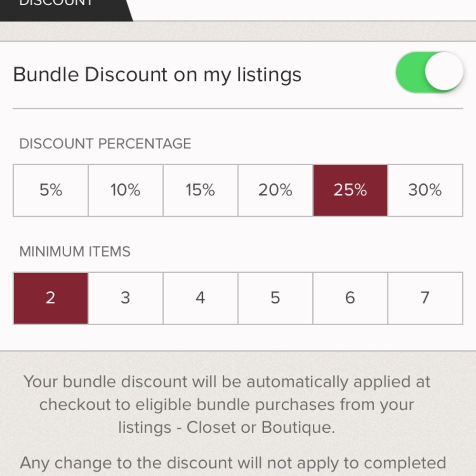Choose 5 as the minimum bundle size
The width and height of the screenshot is (476, 476).
pyautogui.click(x=275, y=297)
